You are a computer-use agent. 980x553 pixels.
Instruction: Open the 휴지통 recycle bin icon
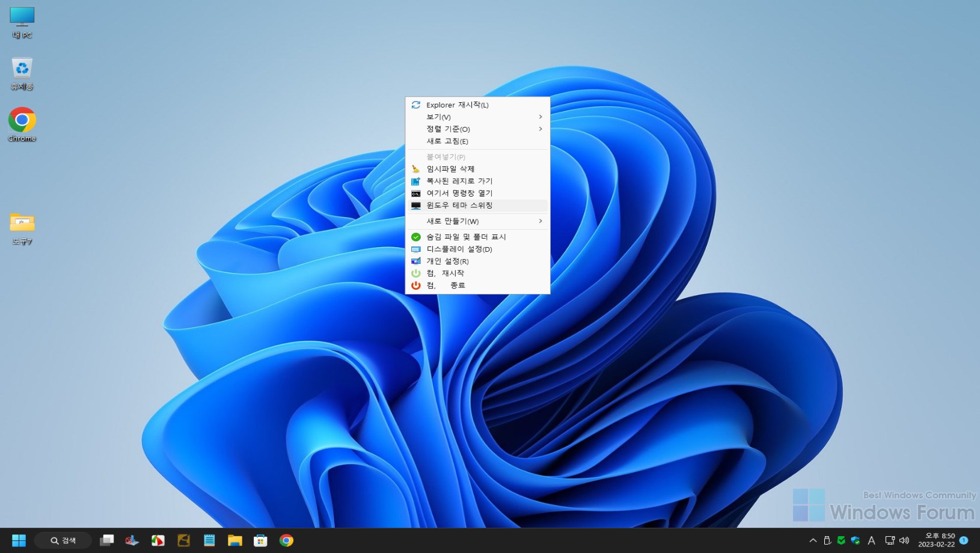[x=22, y=73]
